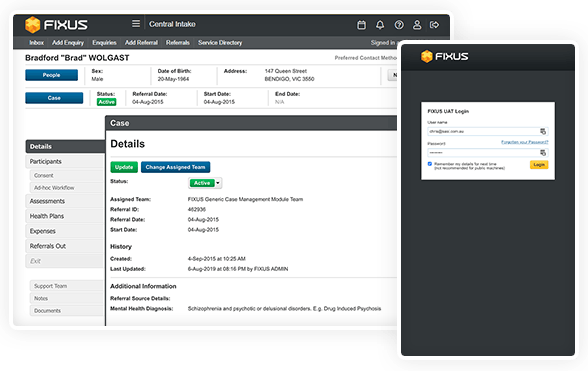Click the blue People button
The image size is (588, 371).
point(52,75)
